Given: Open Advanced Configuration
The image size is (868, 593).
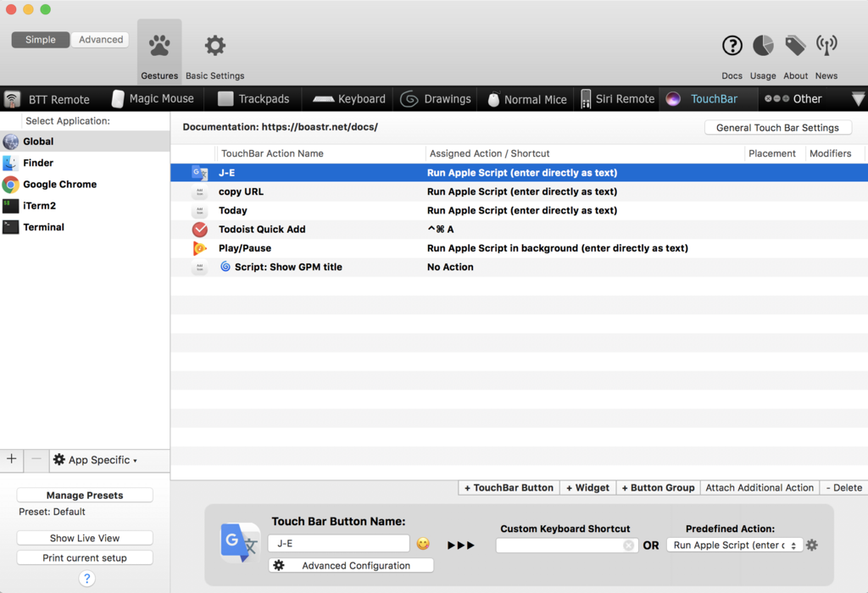Looking at the screenshot, I should (351, 565).
